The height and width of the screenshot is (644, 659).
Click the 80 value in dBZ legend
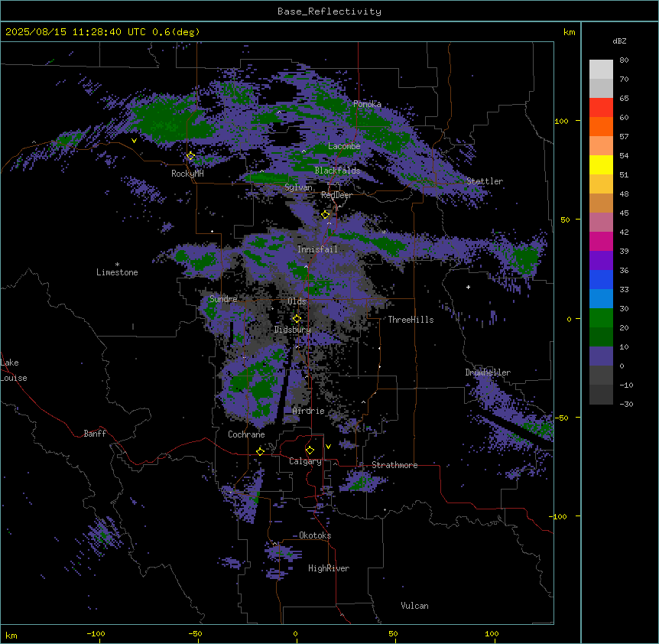(x=624, y=60)
